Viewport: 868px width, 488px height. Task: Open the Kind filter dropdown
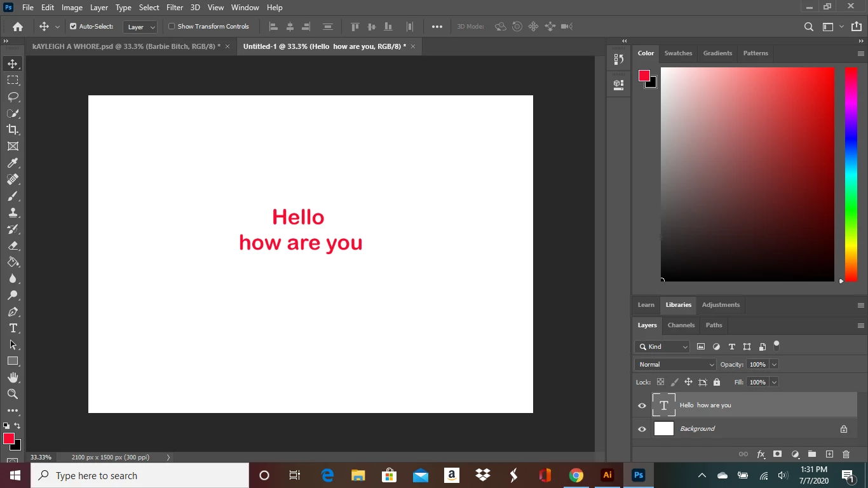(662, 346)
